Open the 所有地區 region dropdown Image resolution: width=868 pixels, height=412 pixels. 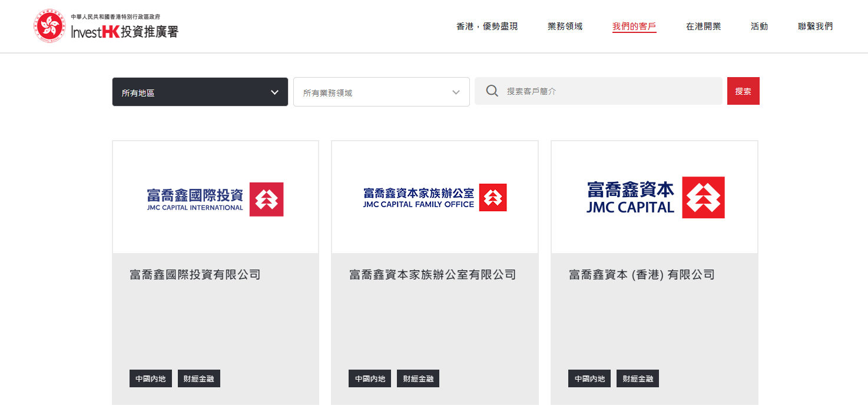(200, 92)
